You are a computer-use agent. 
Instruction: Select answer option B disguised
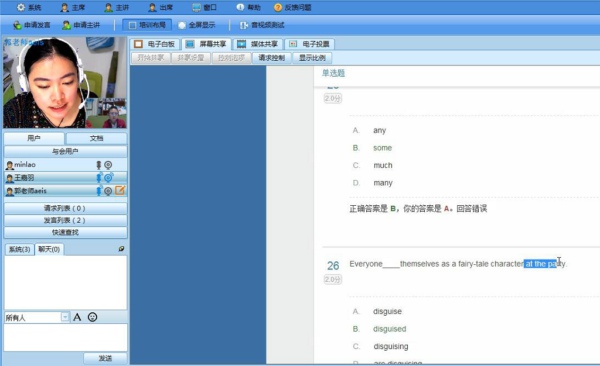pyautogui.click(x=390, y=329)
